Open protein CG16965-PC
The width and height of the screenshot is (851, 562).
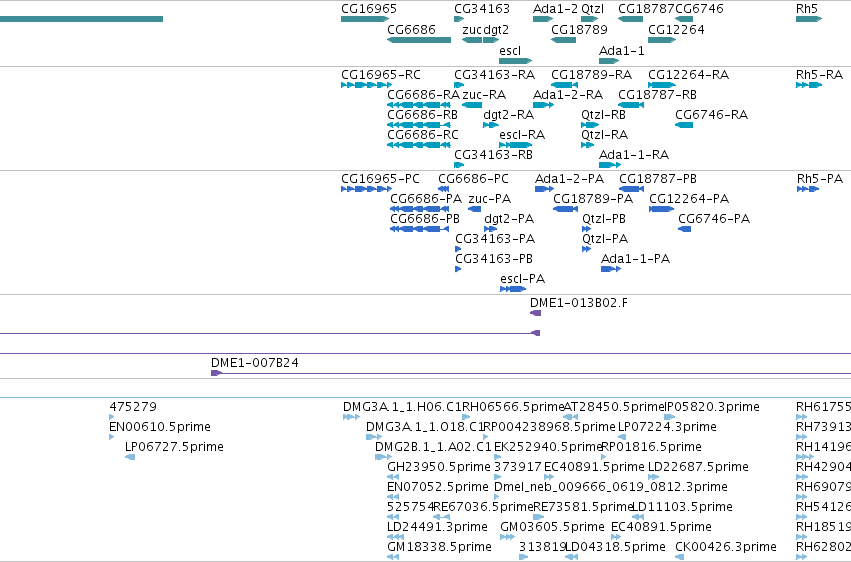(366, 189)
